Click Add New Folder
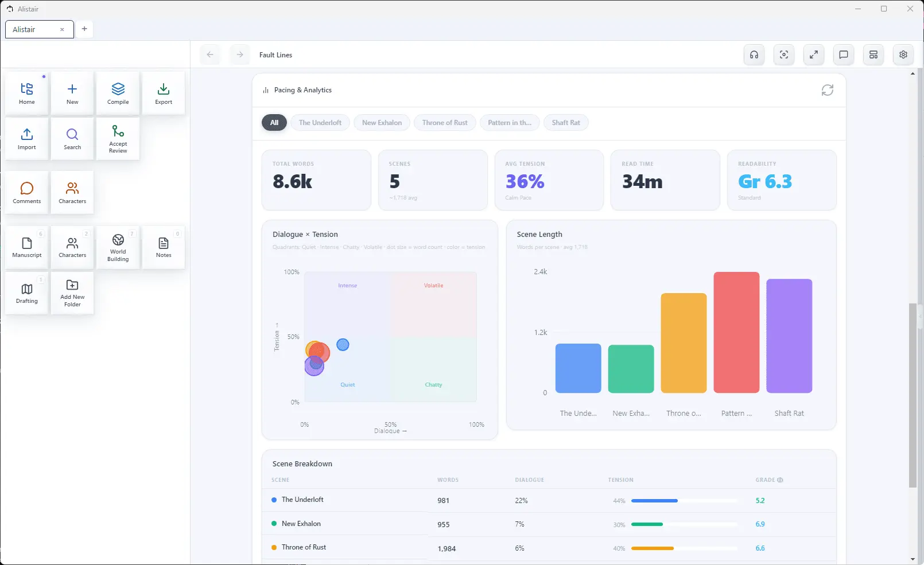This screenshot has width=924, height=565. coord(72,293)
